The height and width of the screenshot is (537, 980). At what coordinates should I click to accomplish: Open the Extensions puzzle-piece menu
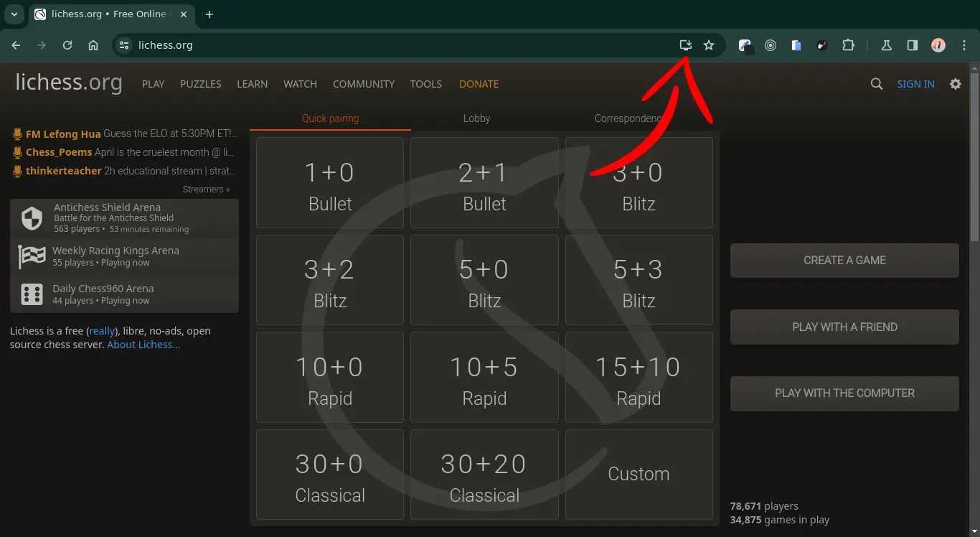848,45
